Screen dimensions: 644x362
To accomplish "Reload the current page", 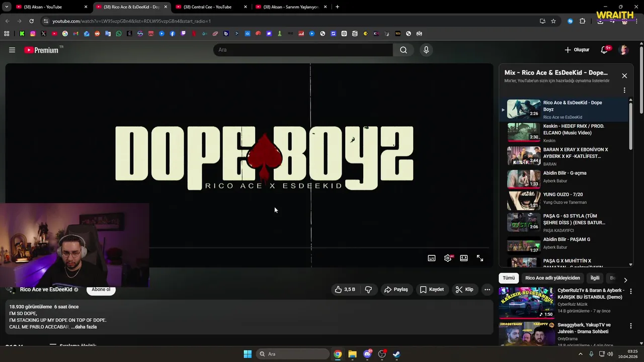I will pyautogui.click(x=31, y=21).
